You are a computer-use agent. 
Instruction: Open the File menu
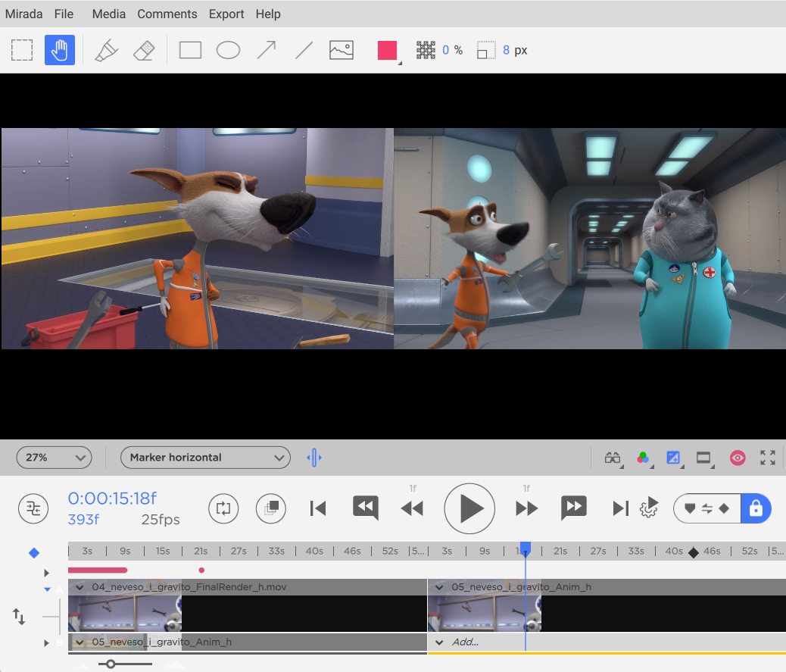tap(64, 14)
